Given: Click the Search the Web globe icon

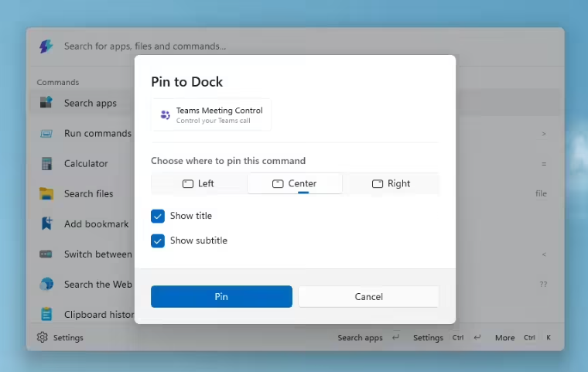Looking at the screenshot, I should pyautogui.click(x=46, y=284).
